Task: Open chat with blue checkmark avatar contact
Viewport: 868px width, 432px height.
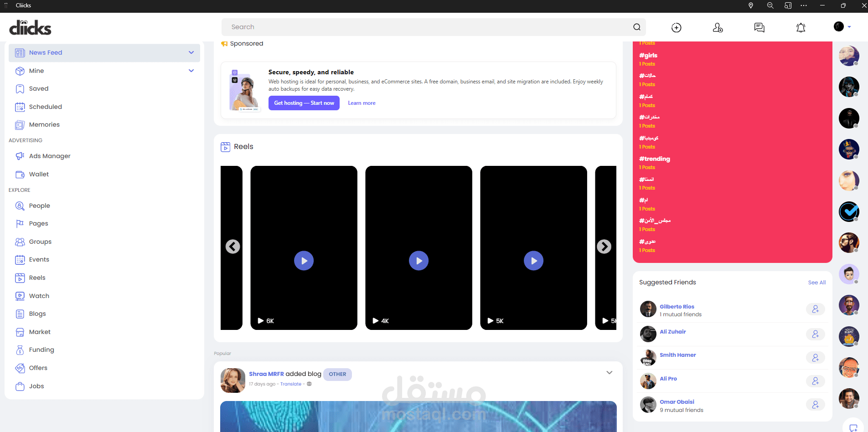Action: pos(849,211)
